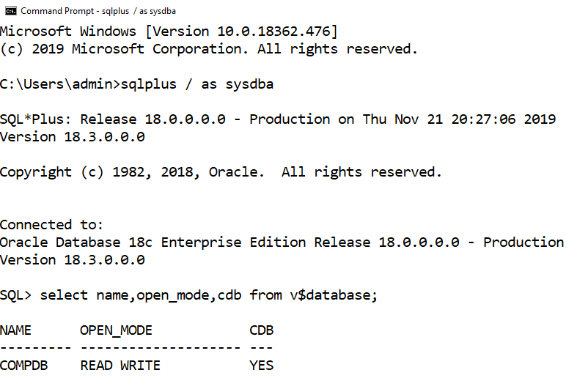Click the first 'Version 18.3.0.0.0' line
This screenshot has width=588, height=389.
click(72, 137)
